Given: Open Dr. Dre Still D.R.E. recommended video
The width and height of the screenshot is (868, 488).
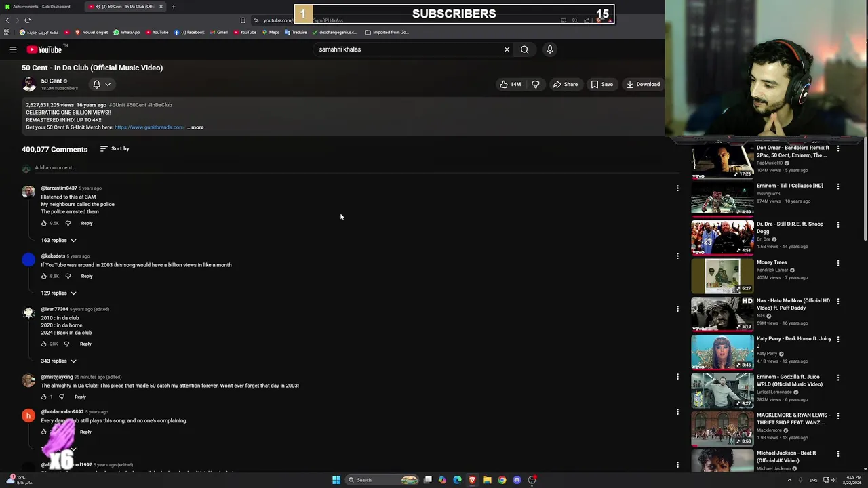Looking at the screenshot, I should pos(722,237).
